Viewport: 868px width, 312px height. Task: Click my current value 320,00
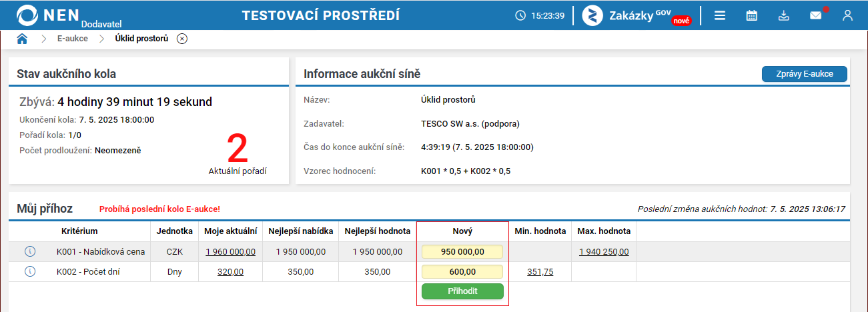click(231, 271)
